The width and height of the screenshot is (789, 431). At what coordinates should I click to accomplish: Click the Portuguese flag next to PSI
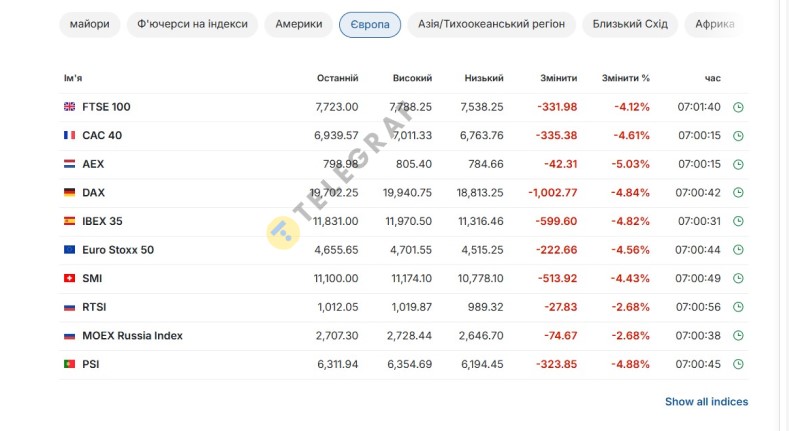[69, 364]
